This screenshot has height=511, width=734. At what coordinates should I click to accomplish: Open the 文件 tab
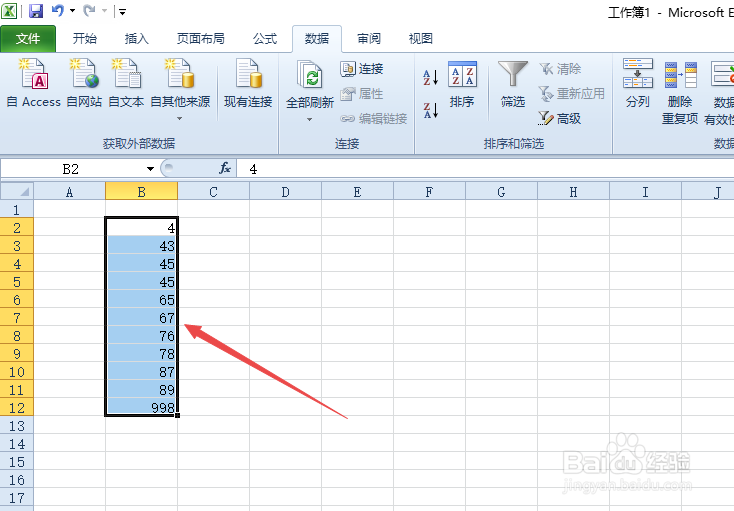point(28,39)
